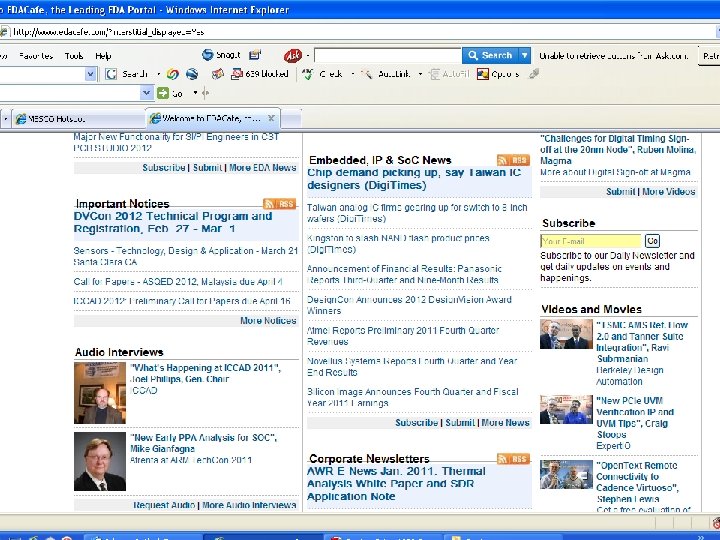Viewport: 720px width, 540px height.
Task: Open Google toolbar Options
Action: coord(499,74)
